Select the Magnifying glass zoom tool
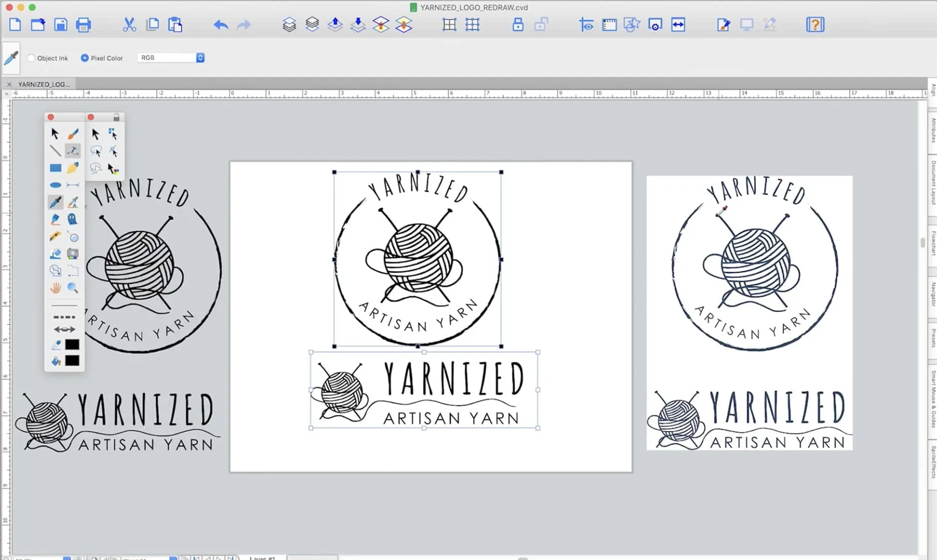Viewport: 937px width, 560px height. click(x=73, y=288)
